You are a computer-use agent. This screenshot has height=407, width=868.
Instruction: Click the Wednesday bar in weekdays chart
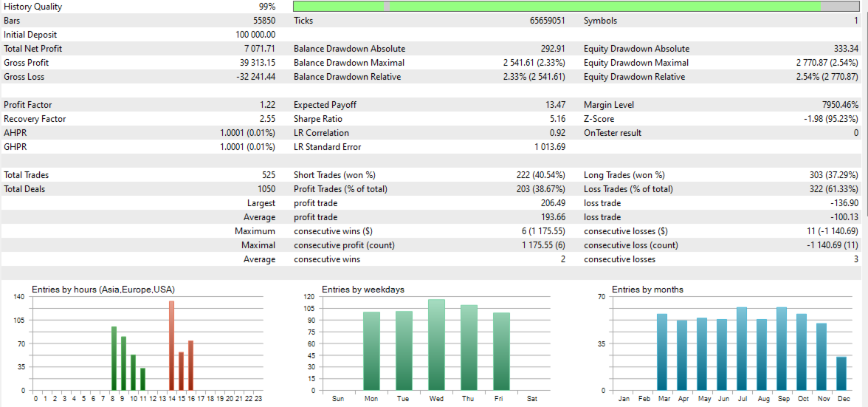point(436,345)
